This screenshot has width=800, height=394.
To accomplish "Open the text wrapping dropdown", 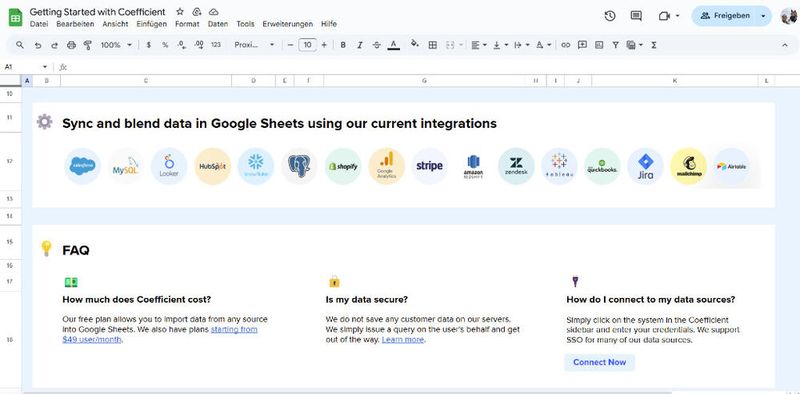I will (x=521, y=45).
